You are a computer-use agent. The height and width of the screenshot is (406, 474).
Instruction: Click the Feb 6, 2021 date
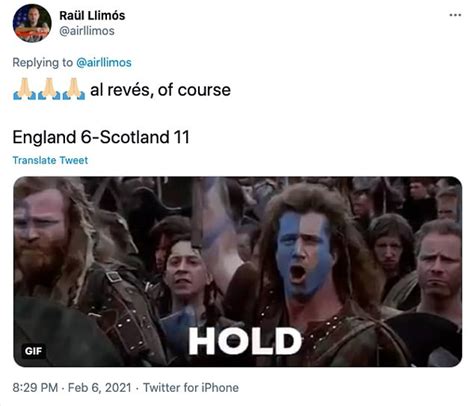[x=100, y=388]
